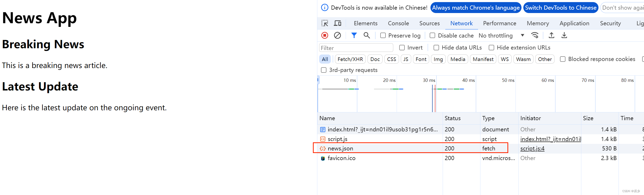Click Switch DevTools to Chinese
The width and height of the screenshot is (644, 195).
click(x=561, y=8)
